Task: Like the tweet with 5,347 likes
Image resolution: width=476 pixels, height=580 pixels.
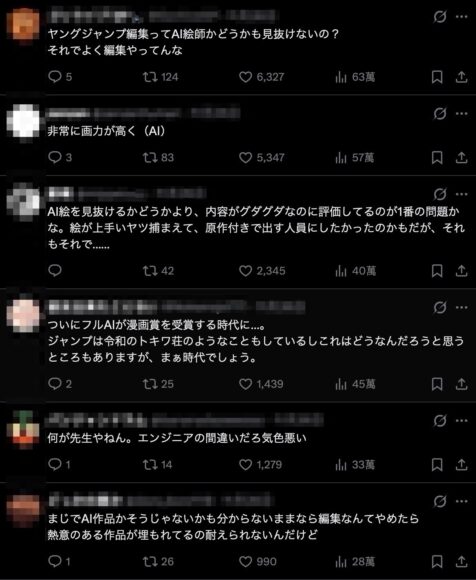Action: [261, 158]
